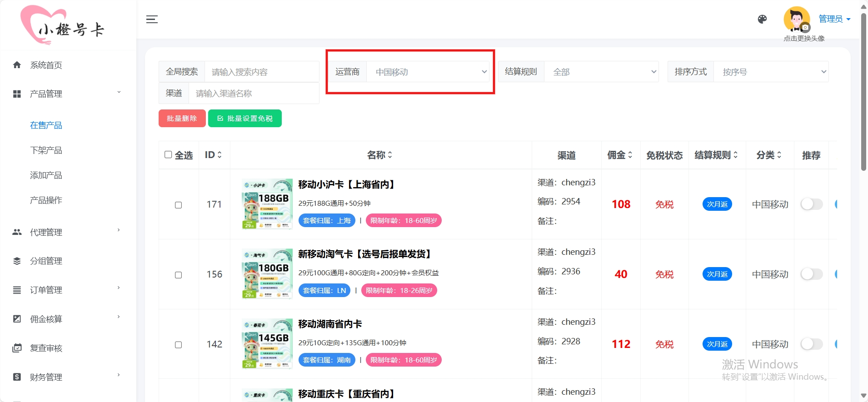Open 产品操作 submenu item
The image size is (868, 402).
tap(46, 200)
